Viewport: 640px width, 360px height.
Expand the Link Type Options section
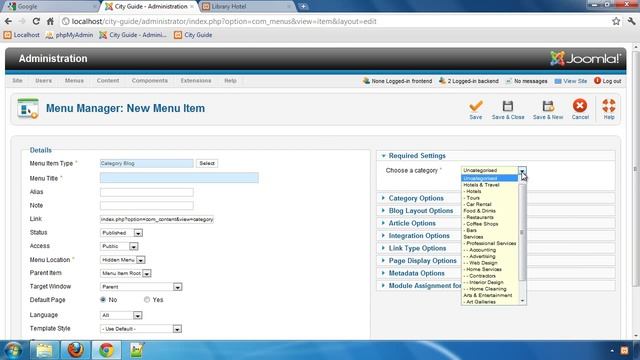coord(417,248)
